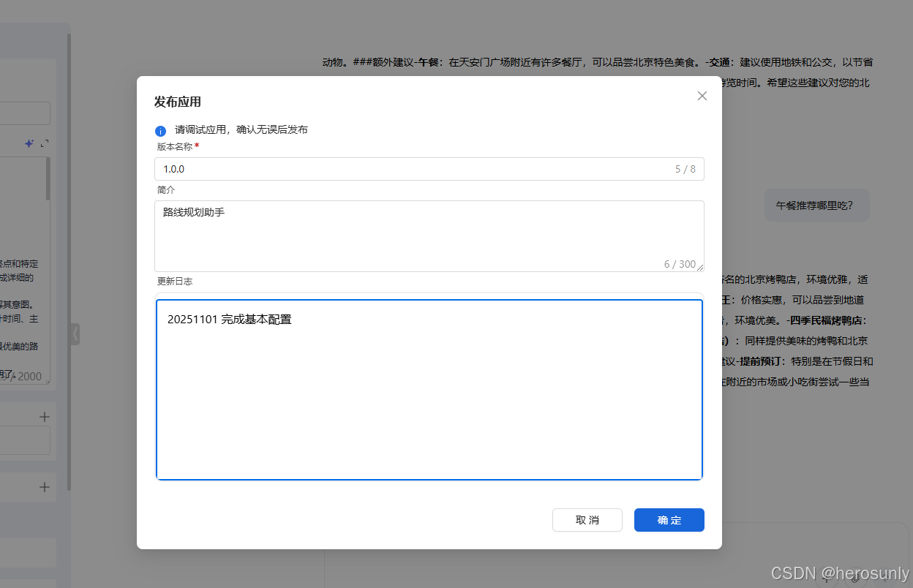This screenshot has height=588, width=913.
Task: Grab the 简介 textarea resize handle
Action: tap(700, 267)
